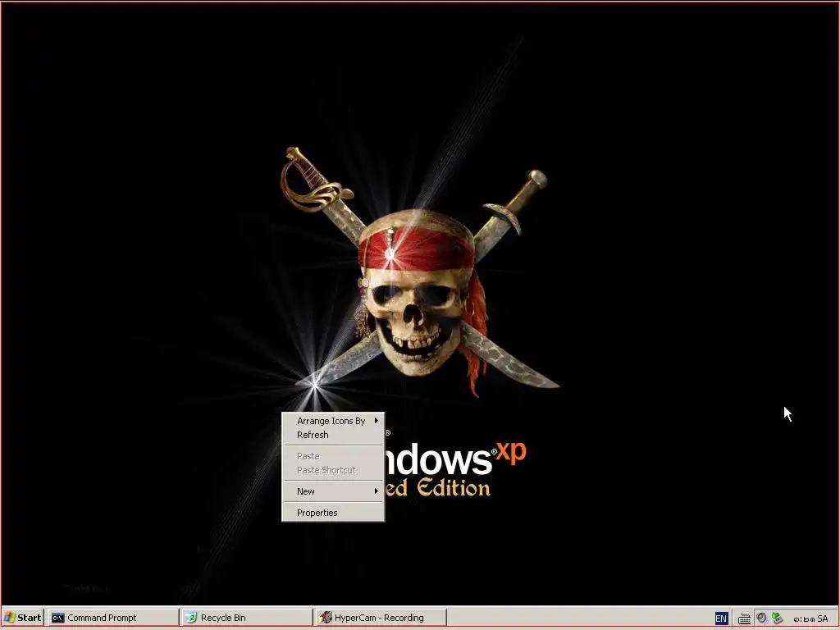Viewport: 840px width, 630px height.
Task: Activate the HyperCam - Recording taskbar button
Action: tap(381, 618)
